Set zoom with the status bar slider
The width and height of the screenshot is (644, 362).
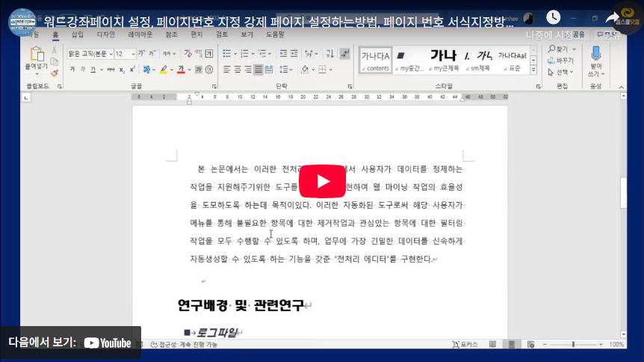(x=573, y=344)
